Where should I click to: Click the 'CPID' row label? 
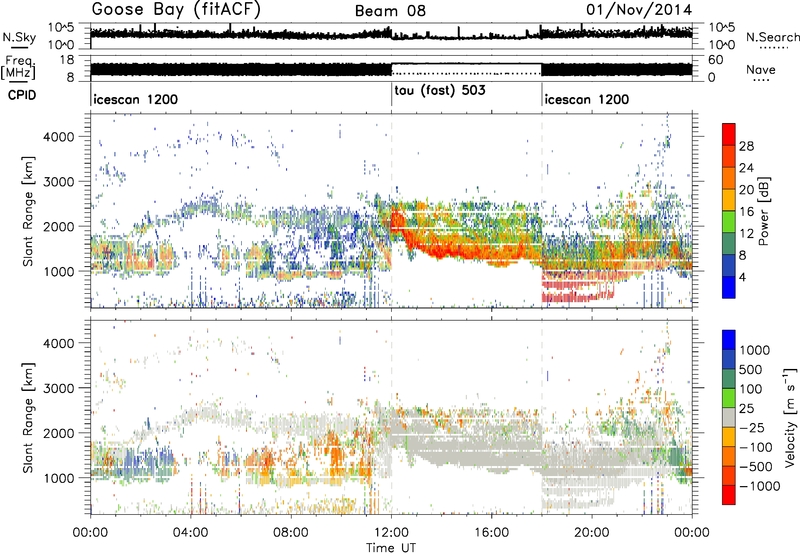pyautogui.click(x=22, y=95)
